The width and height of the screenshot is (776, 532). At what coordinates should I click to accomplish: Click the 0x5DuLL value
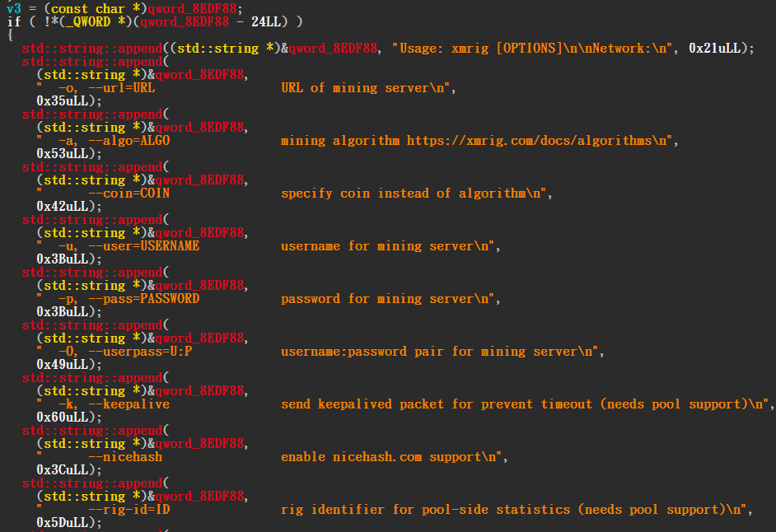pos(63,523)
